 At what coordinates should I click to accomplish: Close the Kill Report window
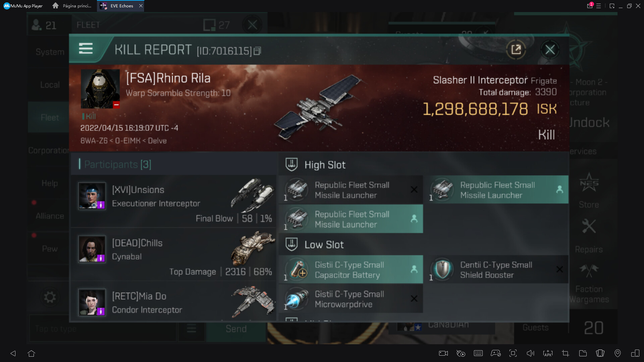click(550, 50)
